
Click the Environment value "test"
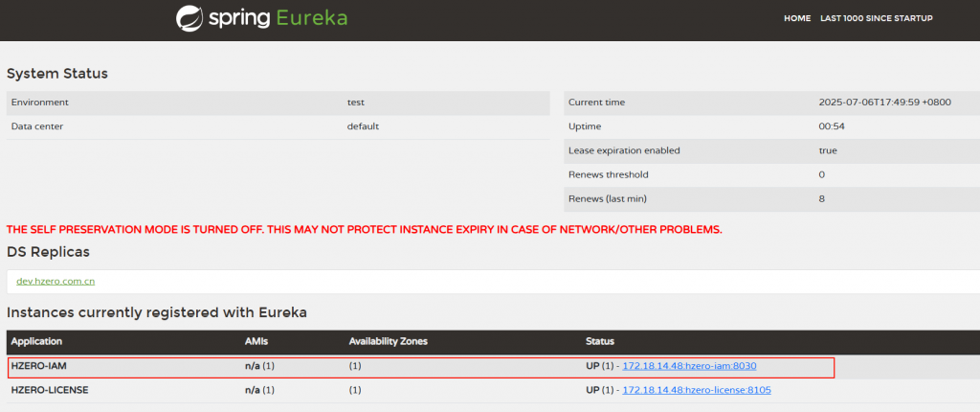click(x=356, y=102)
